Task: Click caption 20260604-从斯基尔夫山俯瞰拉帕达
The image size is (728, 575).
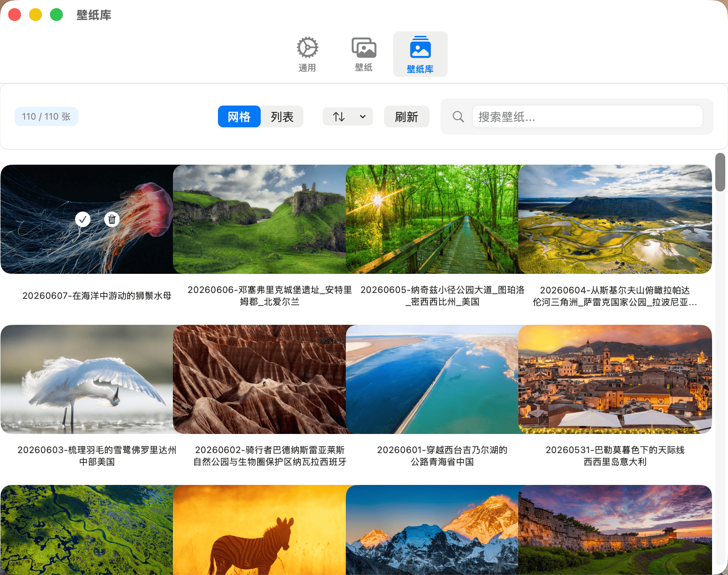Action: point(615,296)
